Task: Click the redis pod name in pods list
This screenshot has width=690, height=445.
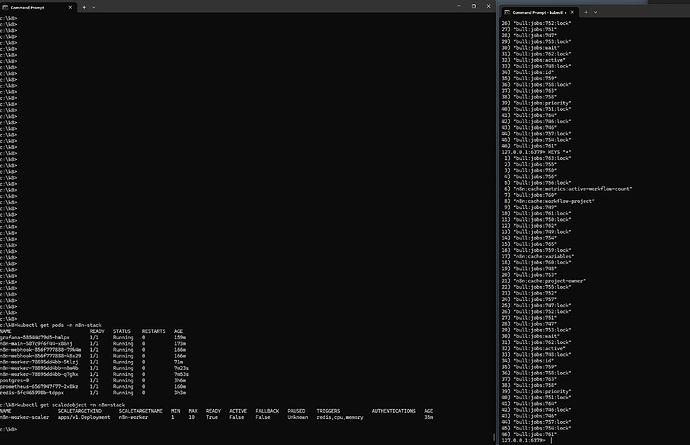Action: coord(32,393)
